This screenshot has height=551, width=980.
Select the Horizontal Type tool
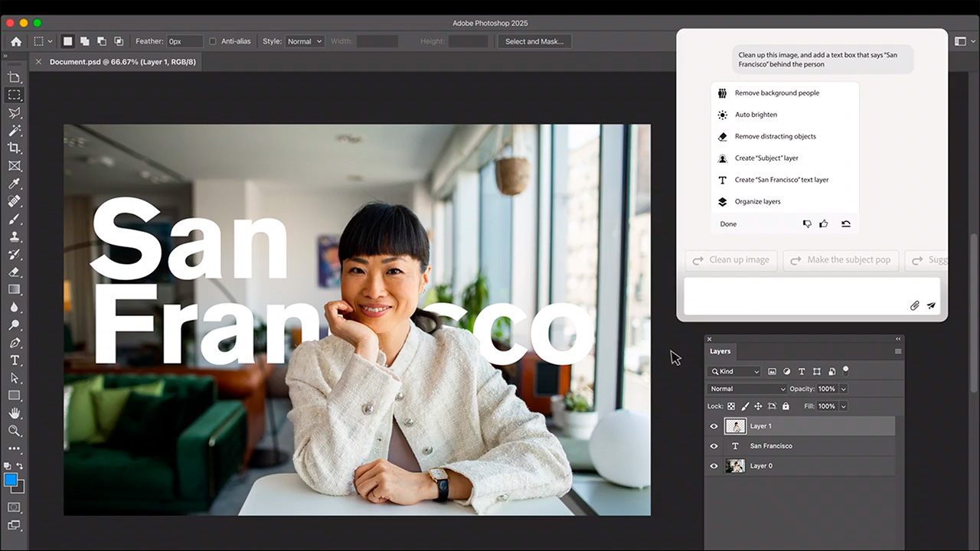click(x=14, y=360)
